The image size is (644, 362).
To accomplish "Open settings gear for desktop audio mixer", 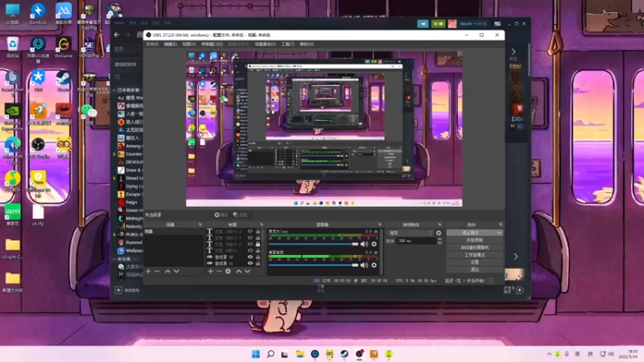I will tap(374, 265).
